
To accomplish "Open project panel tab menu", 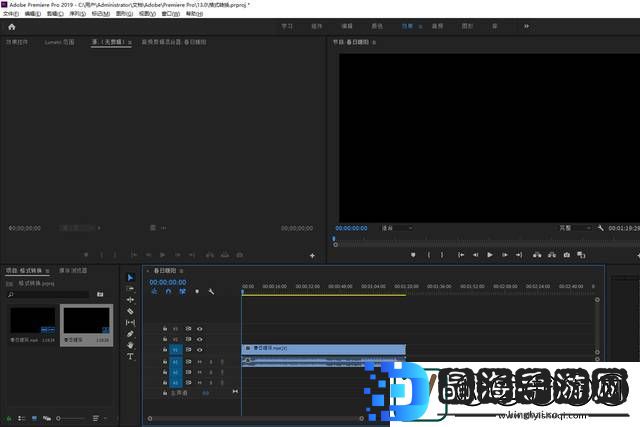I will point(47,271).
